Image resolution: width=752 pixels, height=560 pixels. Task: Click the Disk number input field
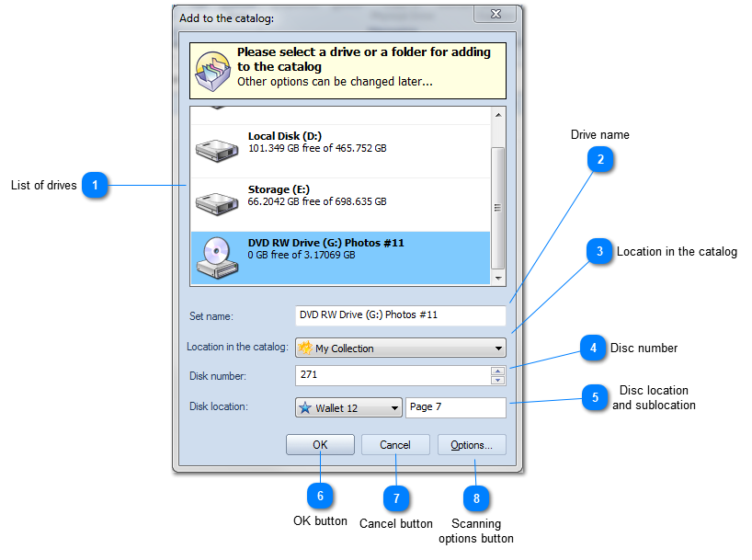pos(393,375)
